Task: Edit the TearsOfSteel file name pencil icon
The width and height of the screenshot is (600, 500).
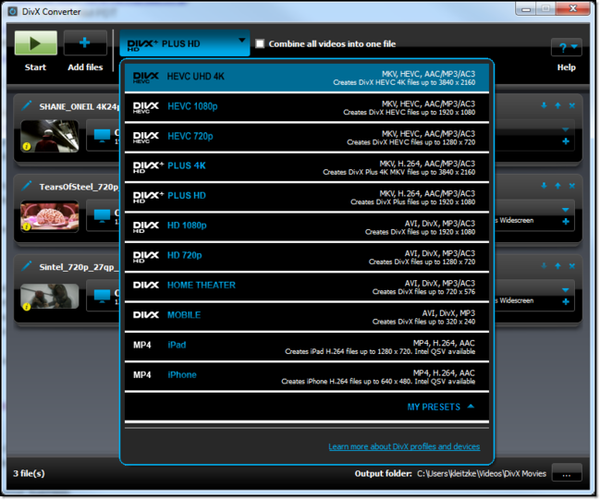Action: 26,186
